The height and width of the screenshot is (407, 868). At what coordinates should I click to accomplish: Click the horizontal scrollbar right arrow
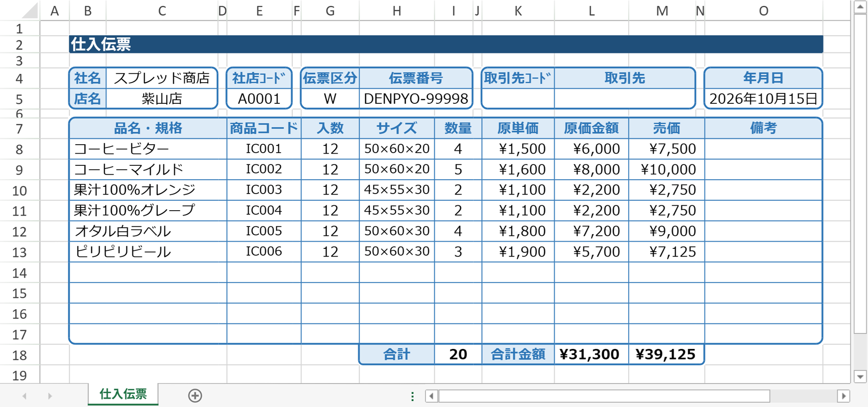pyautogui.click(x=843, y=396)
